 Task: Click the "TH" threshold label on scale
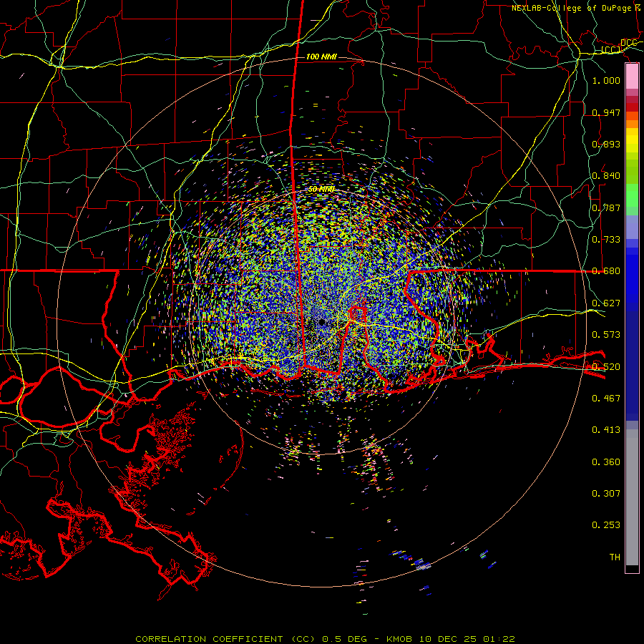point(615,557)
